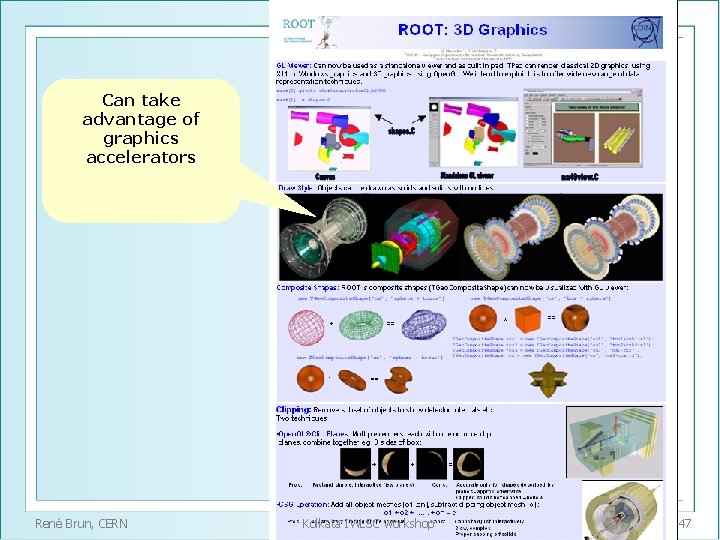Select the 'CSG Operation' heading
This screenshot has width=720, height=540.
click(x=303, y=505)
